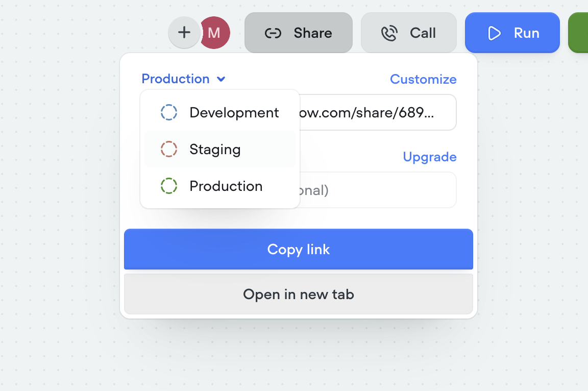The image size is (588, 391).
Task: Open the M user avatar
Action: tap(214, 32)
